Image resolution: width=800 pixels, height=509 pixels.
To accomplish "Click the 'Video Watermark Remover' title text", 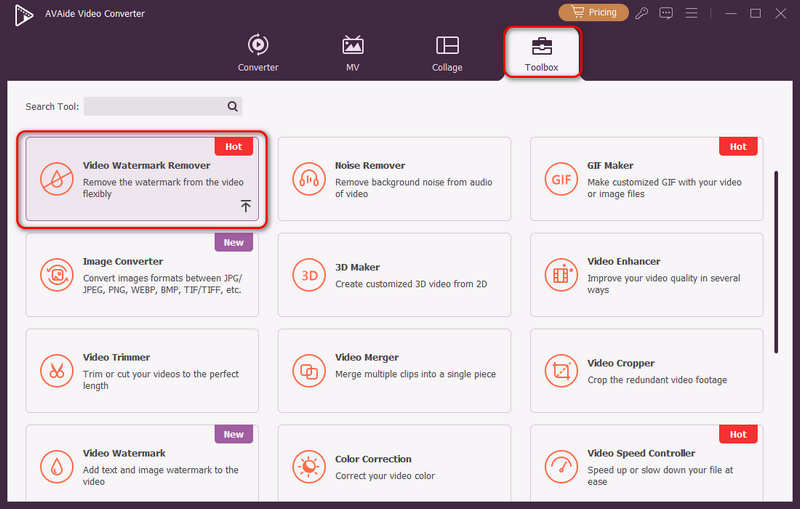I will (x=146, y=165).
